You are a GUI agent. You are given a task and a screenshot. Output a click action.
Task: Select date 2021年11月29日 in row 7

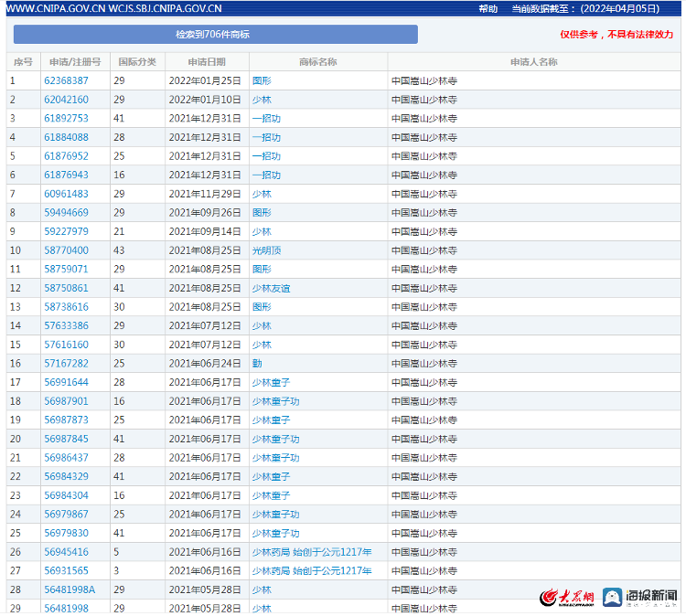pyautogui.click(x=205, y=194)
